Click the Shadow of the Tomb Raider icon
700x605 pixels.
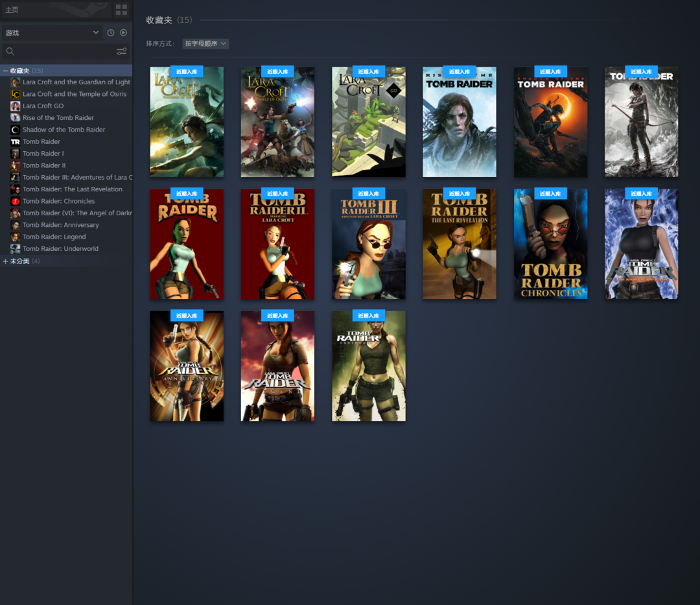tap(15, 130)
